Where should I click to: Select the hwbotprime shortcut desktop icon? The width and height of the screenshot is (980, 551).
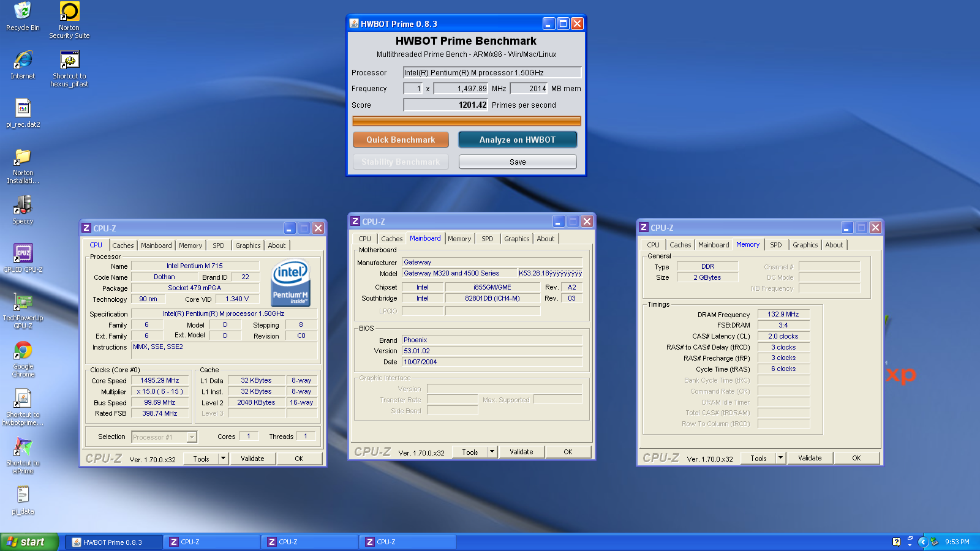23,407
